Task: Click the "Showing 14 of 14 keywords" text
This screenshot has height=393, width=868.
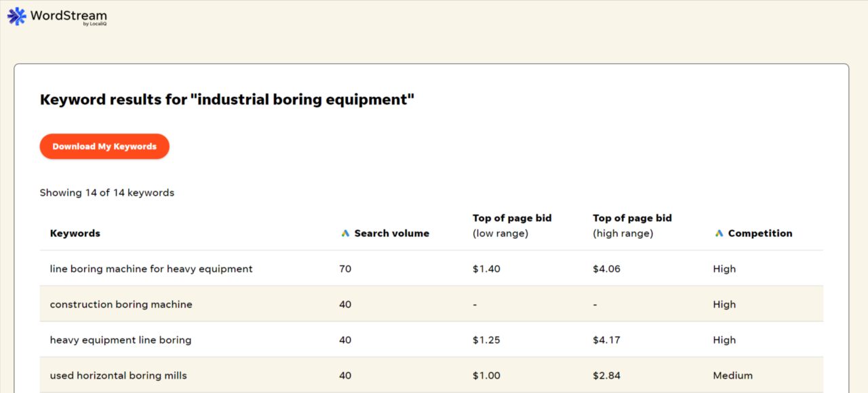Action: 107,193
